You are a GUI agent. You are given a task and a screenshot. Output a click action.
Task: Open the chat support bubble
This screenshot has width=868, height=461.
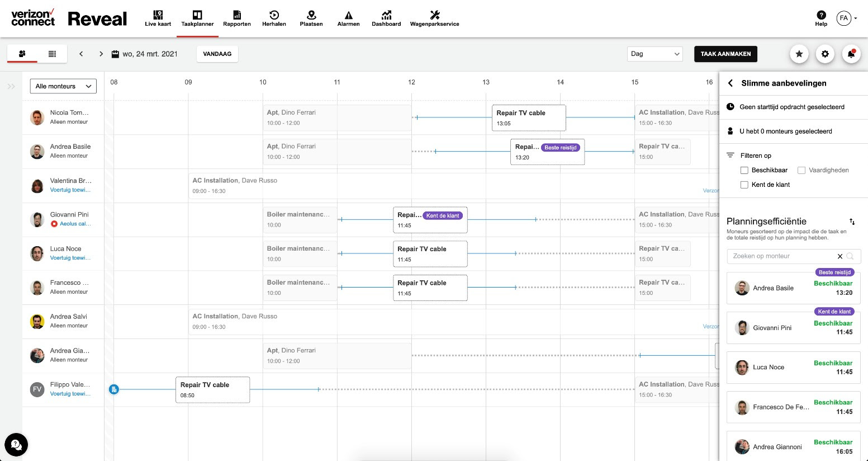click(16, 445)
